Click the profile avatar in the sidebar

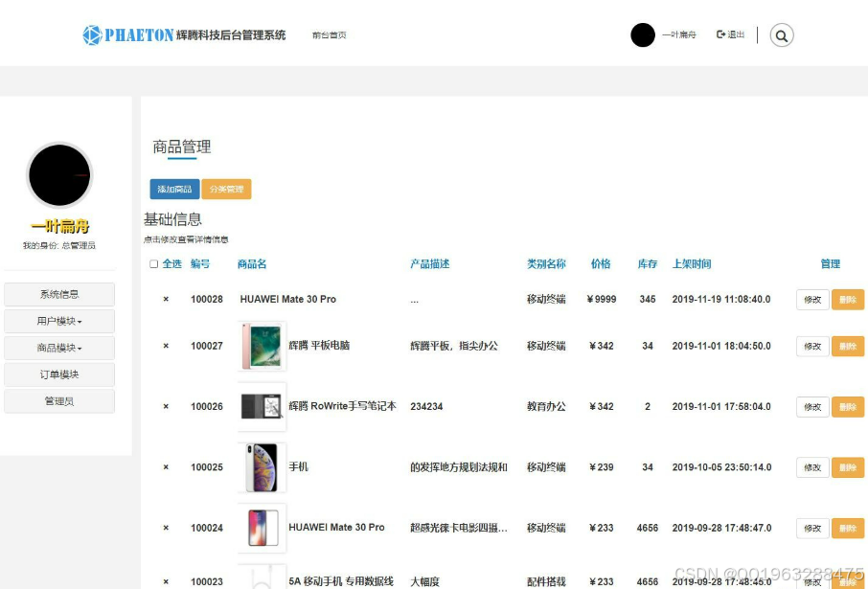click(x=59, y=174)
